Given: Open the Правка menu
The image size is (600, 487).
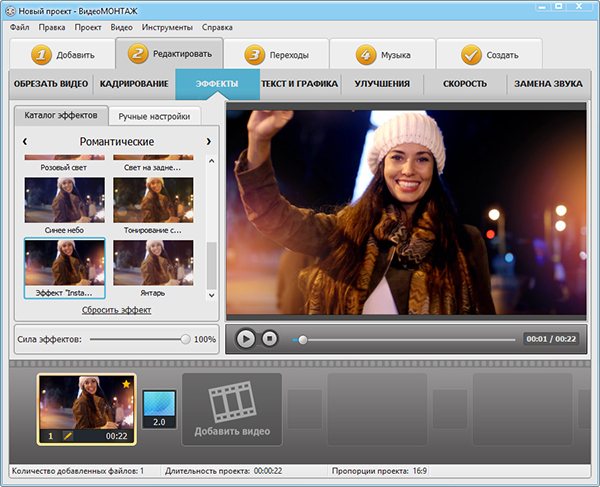Looking at the screenshot, I should click(x=52, y=28).
